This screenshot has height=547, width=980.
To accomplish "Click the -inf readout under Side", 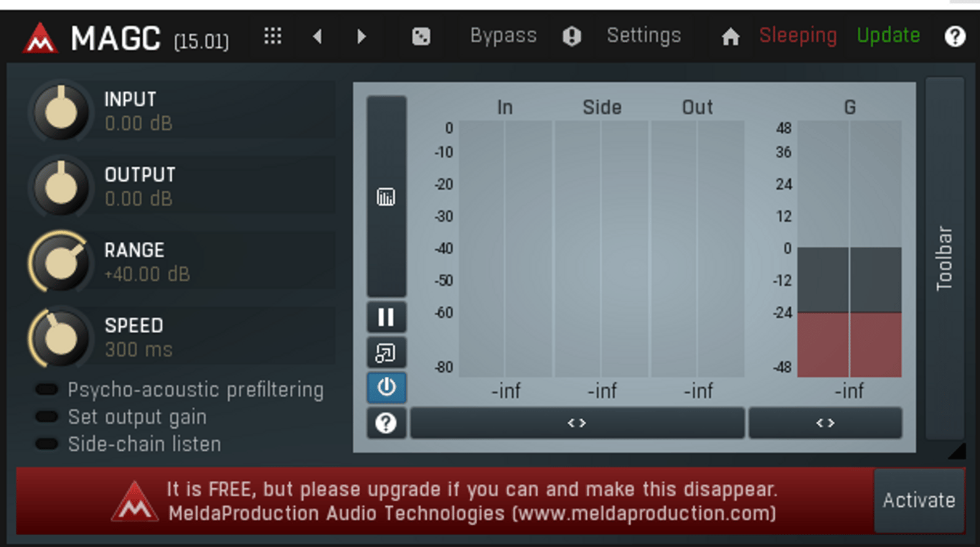I will pos(602,391).
